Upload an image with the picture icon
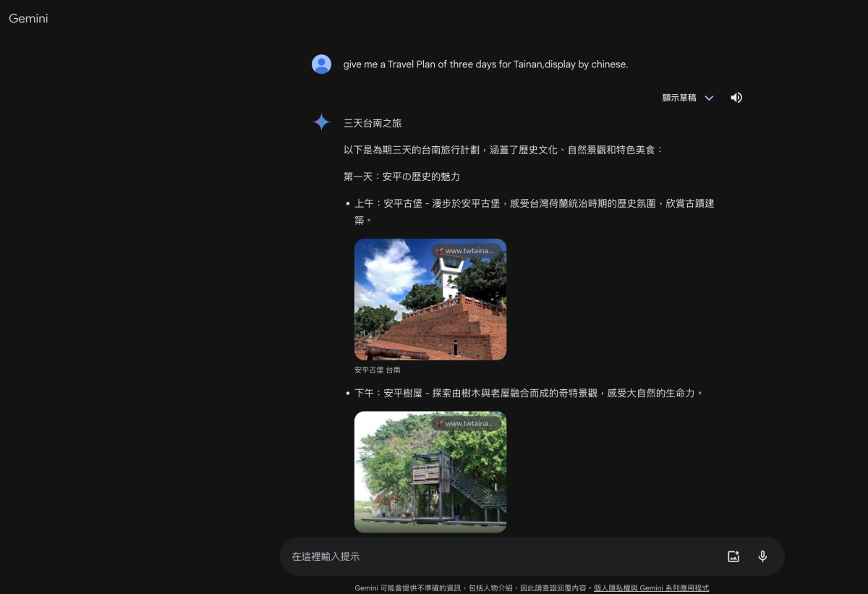The image size is (868, 594). [733, 556]
